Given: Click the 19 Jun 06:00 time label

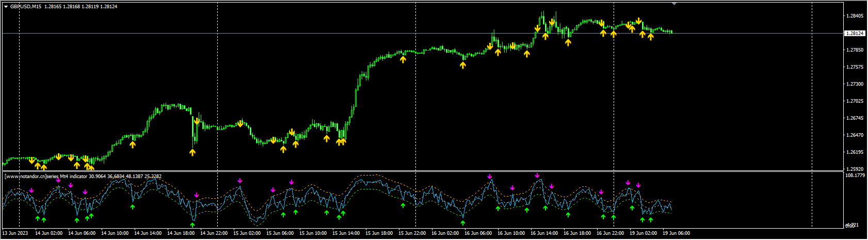Looking at the screenshot, I should coord(677,233).
